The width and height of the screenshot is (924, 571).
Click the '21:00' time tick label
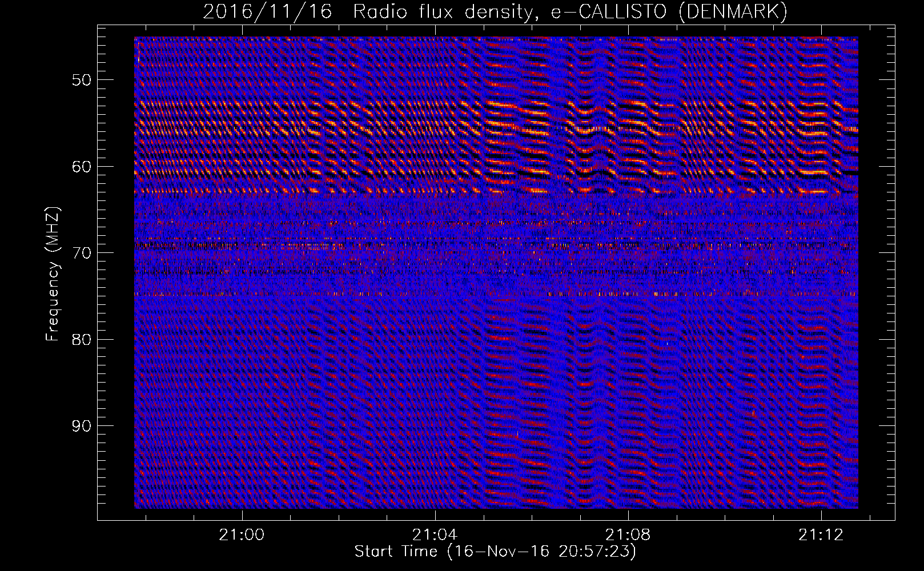[x=242, y=535]
